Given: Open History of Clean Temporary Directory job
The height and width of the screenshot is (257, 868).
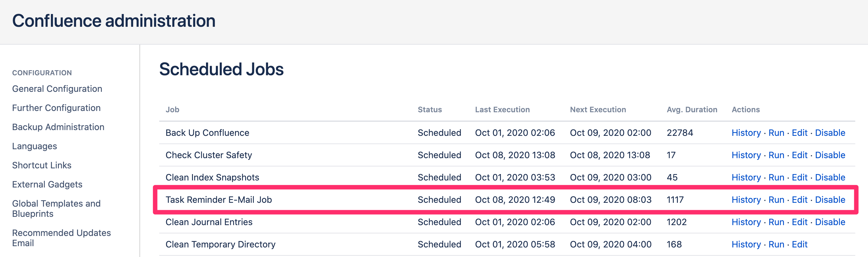Looking at the screenshot, I should (746, 244).
